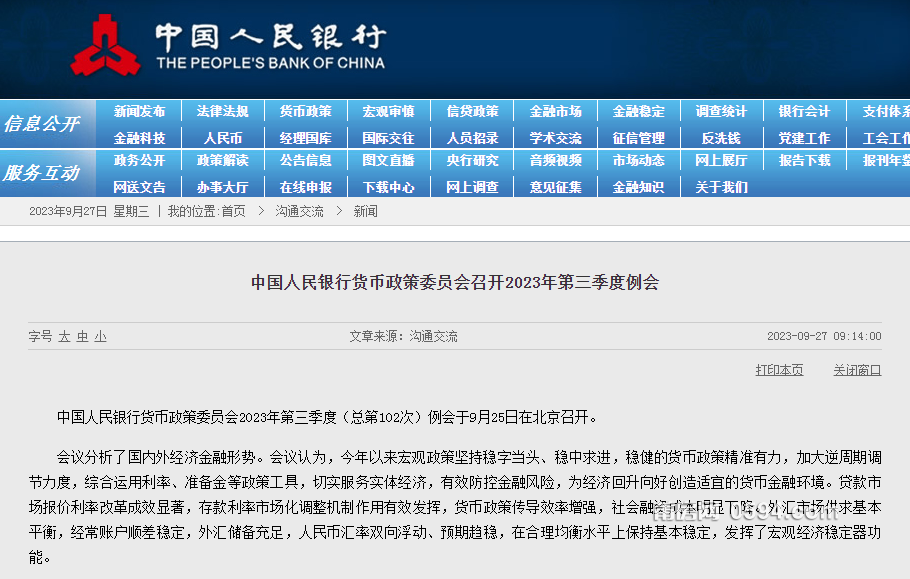910x579 pixels.
Task: Click the timestamp 2023-09-27 09:14:00
Action: (824, 336)
